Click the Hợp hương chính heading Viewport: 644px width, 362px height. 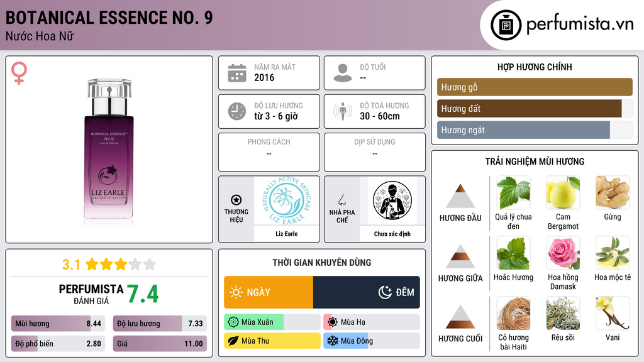pyautogui.click(x=535, y=67)
